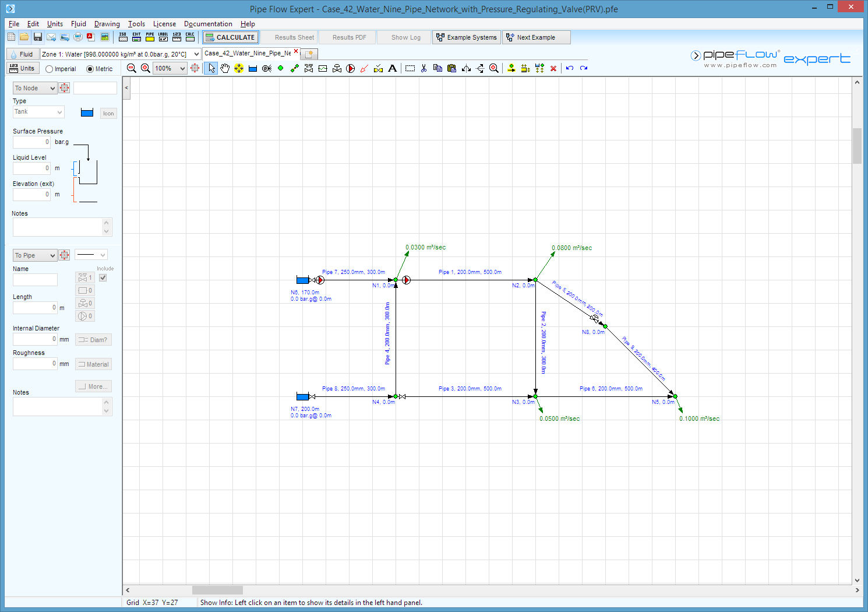This screenshot has height=612, width=868.
Task: Toggle the Include checkbox for pipe
Action: pos(103,278)
